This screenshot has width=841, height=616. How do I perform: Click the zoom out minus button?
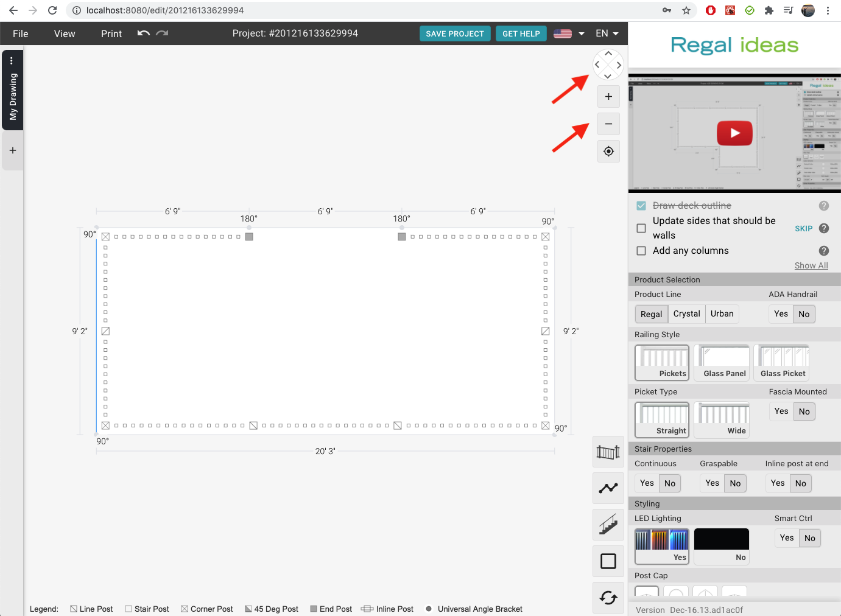pos(608,124)
